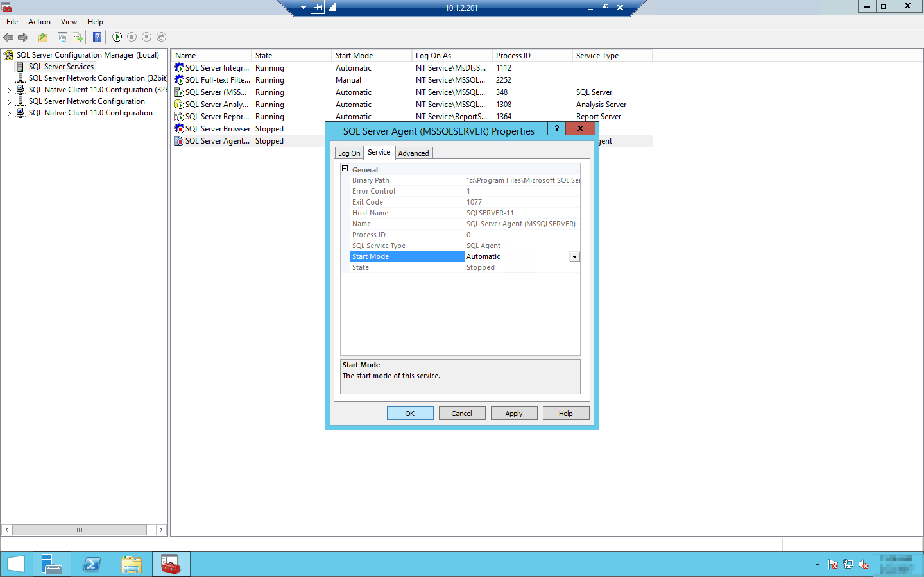Switch to the Advanced tab
Viewport: 924px width, 577px height.
[413, 153]
